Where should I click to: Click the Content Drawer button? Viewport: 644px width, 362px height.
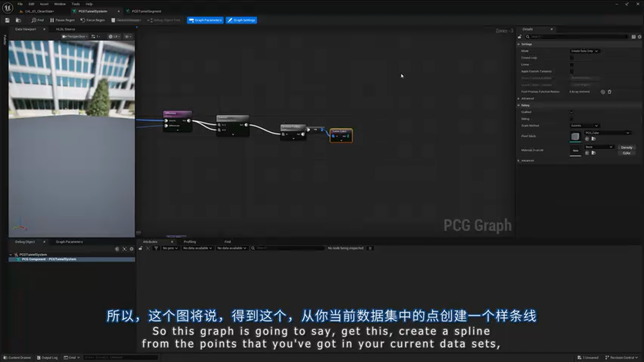pyautogui.click(x=18, y=357)
